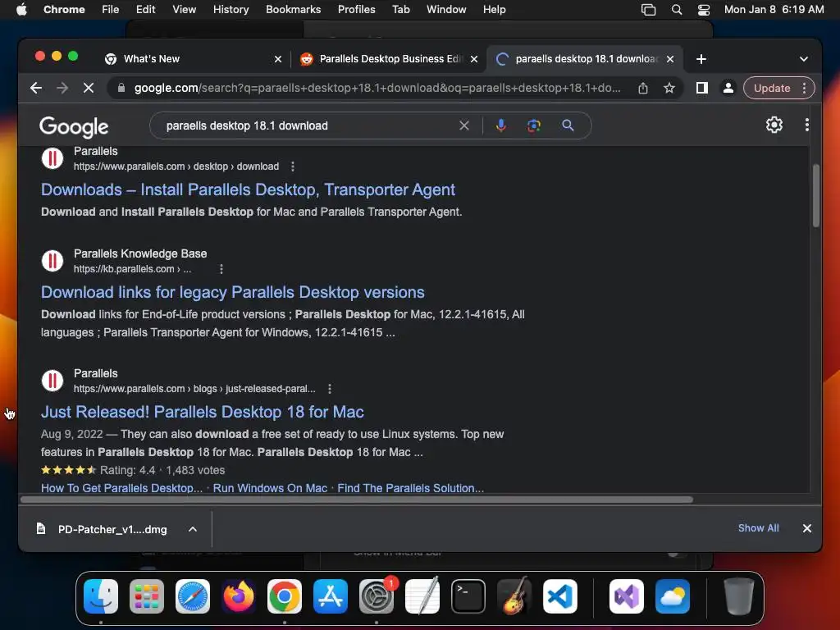
Task: Open Download links for legacy Parallels versions
Action: click(232, 292)
